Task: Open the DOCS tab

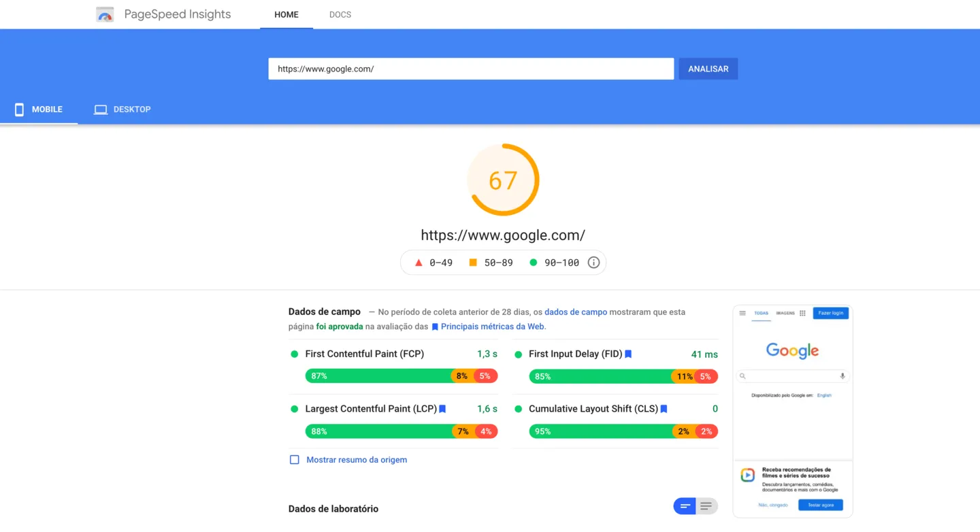Action: pos(340,14)
